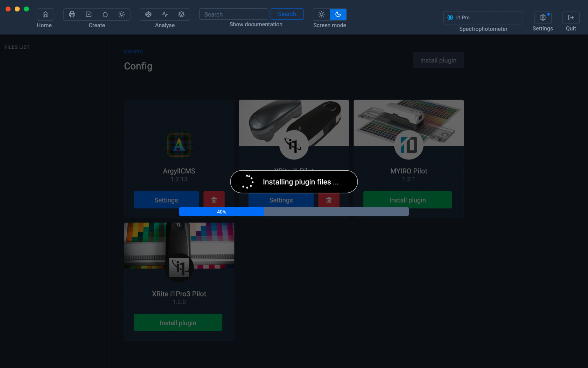Click Install plugin button in Config header
Viewport: 588px width, 368px height.
[438, 60]
